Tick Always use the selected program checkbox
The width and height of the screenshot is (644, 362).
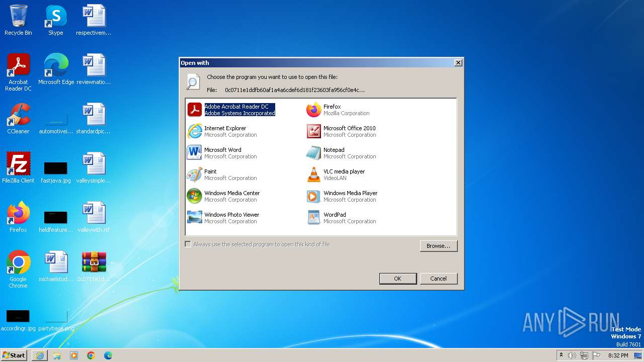[x=188, y=244]
